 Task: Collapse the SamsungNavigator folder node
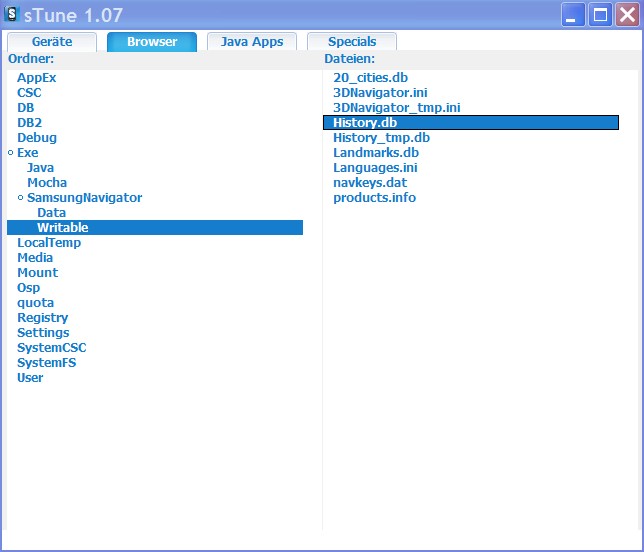[20, 198]
